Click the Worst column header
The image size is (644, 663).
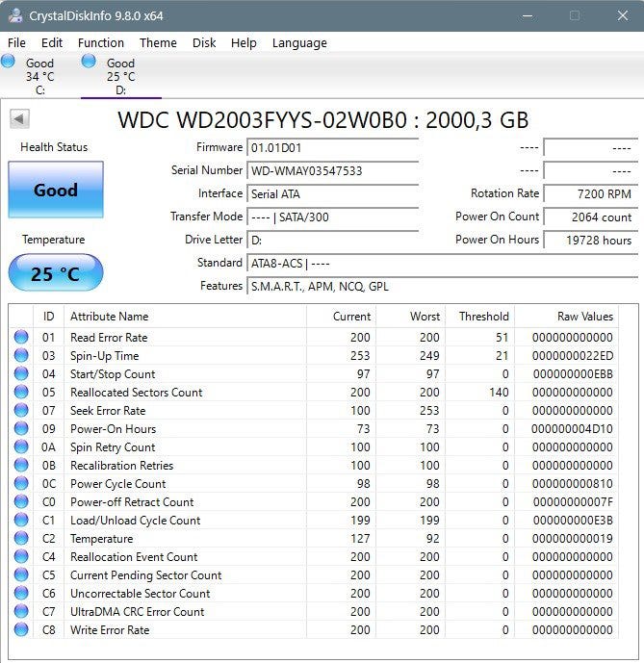click(410, 317)
